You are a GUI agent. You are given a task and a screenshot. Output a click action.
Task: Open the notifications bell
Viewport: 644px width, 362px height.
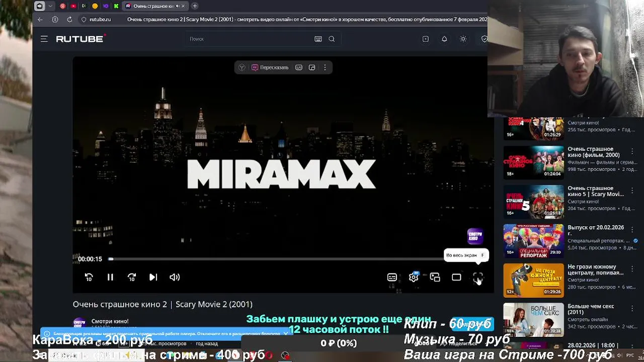pyautogui.click(x=444, y=39)
